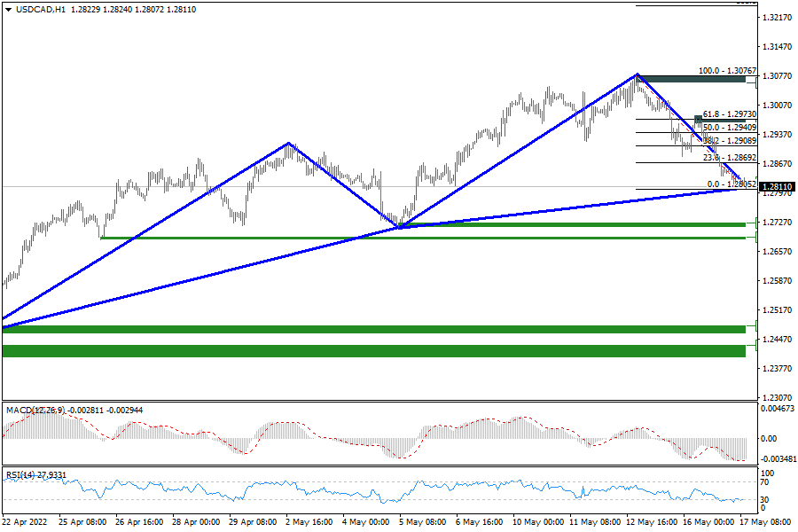
Task: Select the 50.0 - 1.29409 Fibonacci label
Action: (x=729, y=128)
